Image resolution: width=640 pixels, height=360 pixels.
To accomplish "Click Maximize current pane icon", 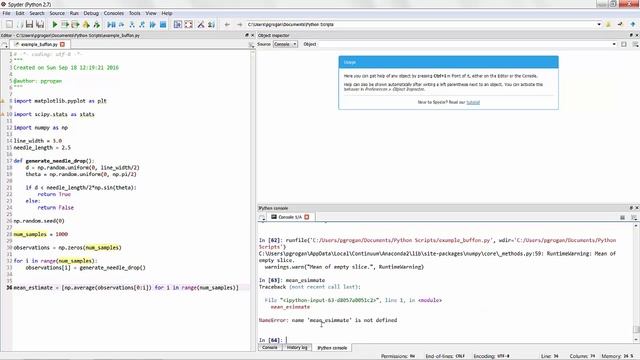I will point(178,24).
